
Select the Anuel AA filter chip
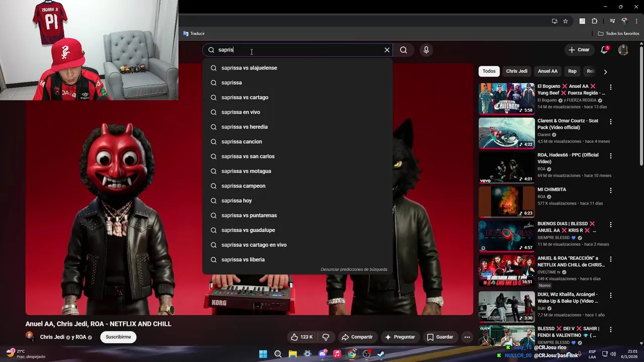pos(547,71)
